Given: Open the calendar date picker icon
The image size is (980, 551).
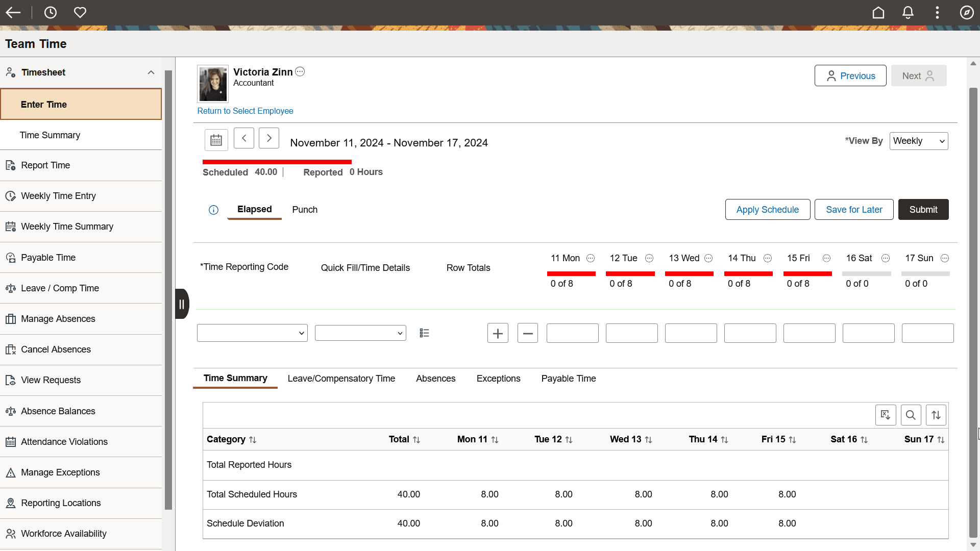Looking at the screenshot, I should 216,139.
